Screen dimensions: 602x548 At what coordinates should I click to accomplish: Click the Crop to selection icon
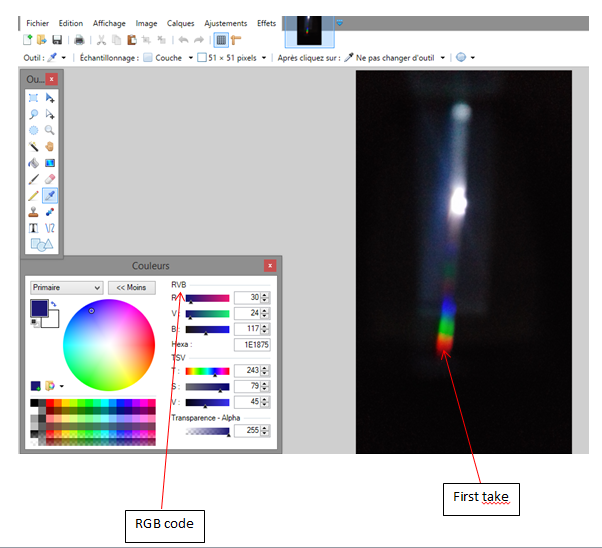coord(146,40)
